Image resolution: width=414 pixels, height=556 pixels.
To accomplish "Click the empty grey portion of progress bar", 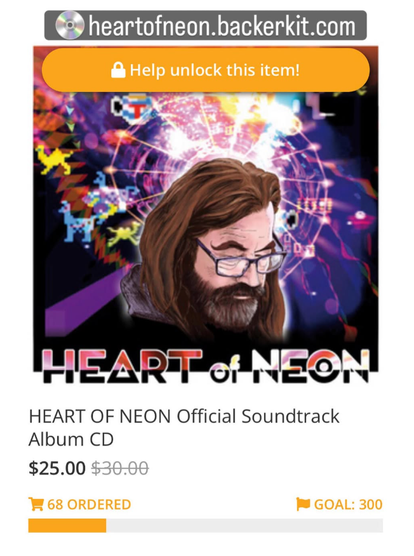I will [245, 525].
